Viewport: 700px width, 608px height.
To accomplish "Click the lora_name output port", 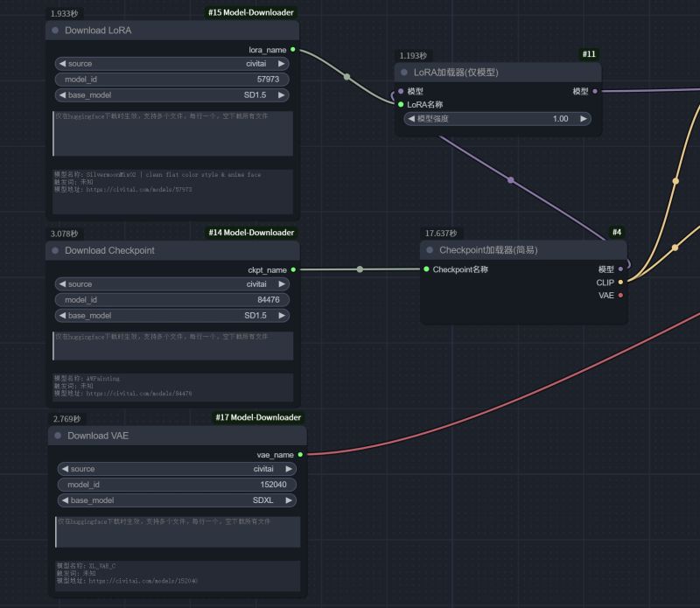I will (293, 50).
